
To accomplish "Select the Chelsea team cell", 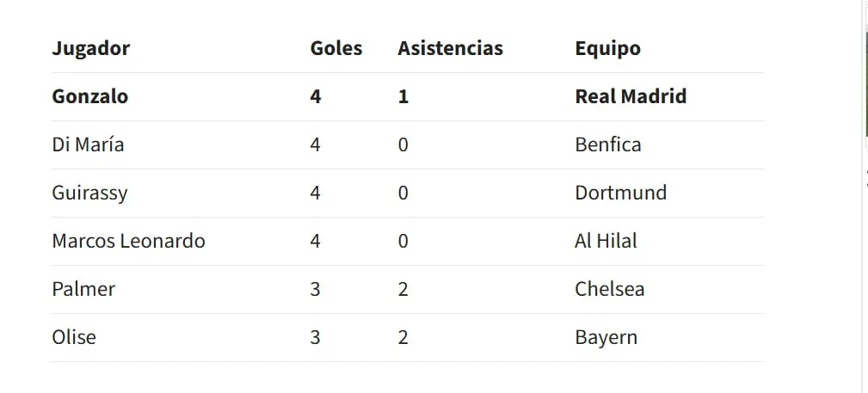I will pos(609,289).
